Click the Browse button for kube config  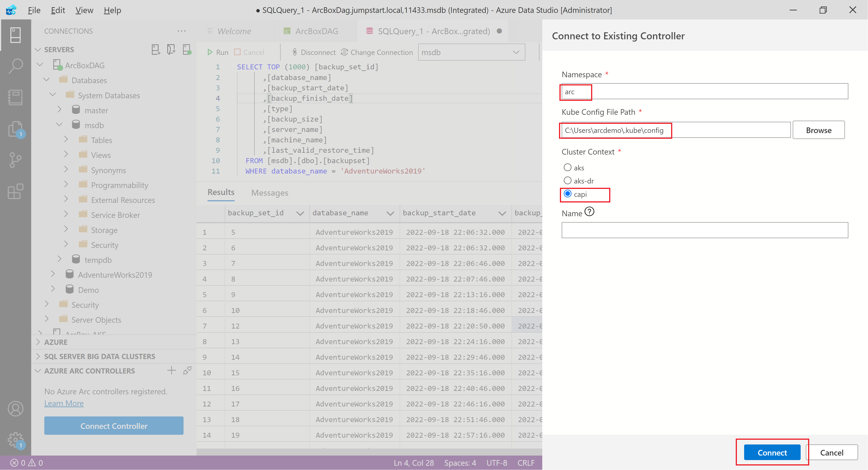(x=818, y=130)
